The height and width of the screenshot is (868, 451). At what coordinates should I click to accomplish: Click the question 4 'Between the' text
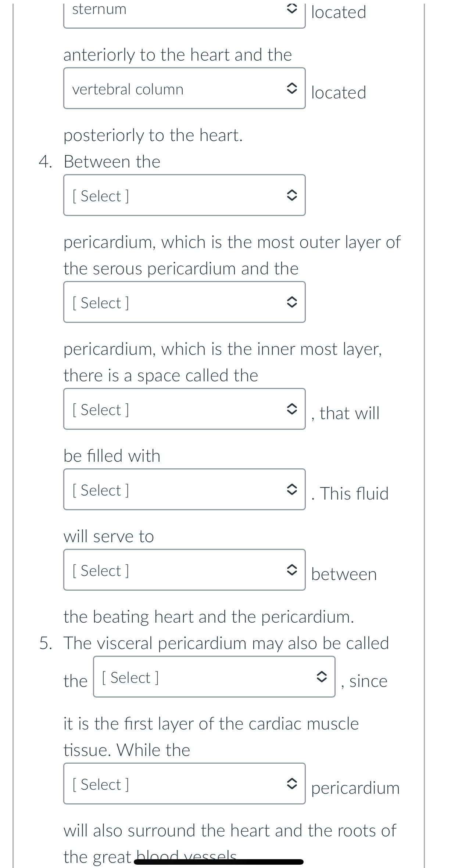point(112,161)
